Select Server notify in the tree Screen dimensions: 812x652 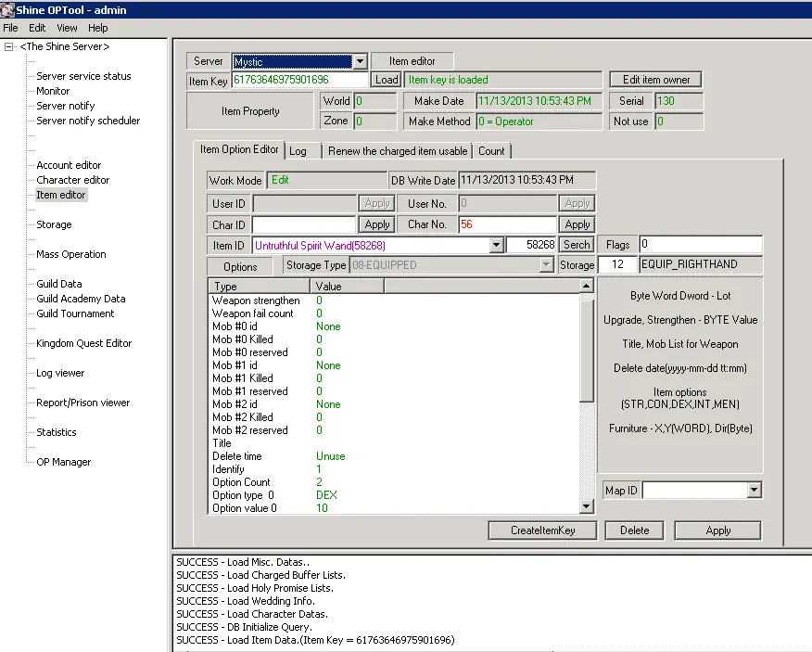point(65,106)
